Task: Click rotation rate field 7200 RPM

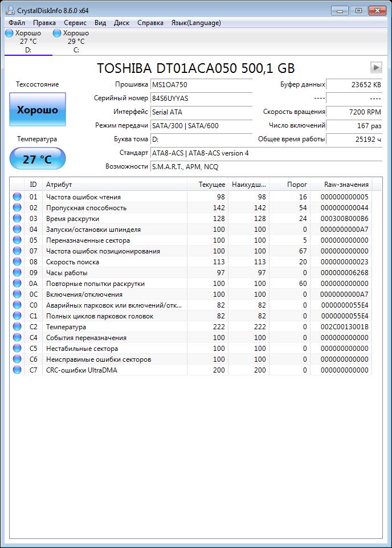Action: pos(354,112)
